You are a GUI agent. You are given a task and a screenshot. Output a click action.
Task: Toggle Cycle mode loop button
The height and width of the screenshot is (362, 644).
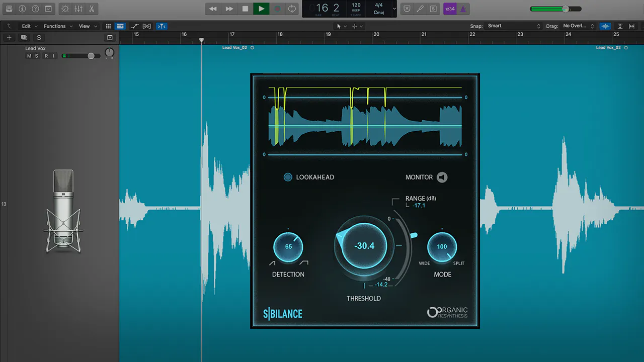(x=292, y=9)
